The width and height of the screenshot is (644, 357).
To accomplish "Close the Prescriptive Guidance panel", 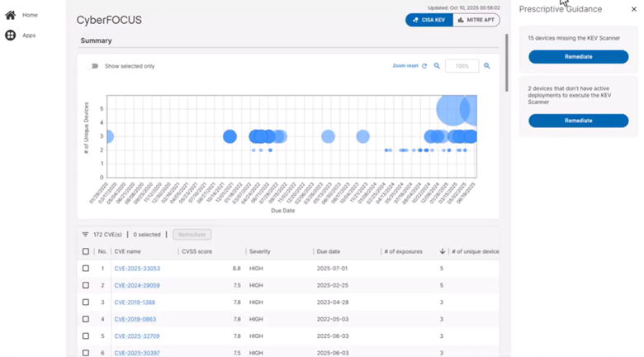I will coord(633,9).
